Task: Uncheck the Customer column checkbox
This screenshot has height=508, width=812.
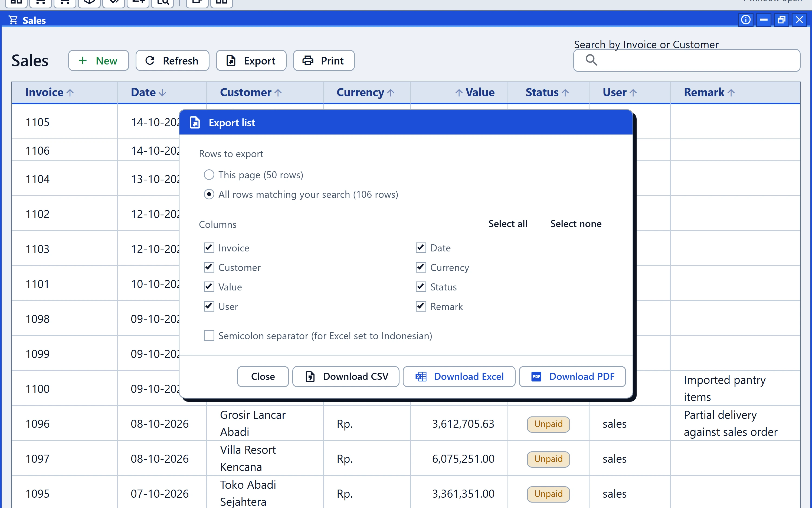Action: pos(209,267)
